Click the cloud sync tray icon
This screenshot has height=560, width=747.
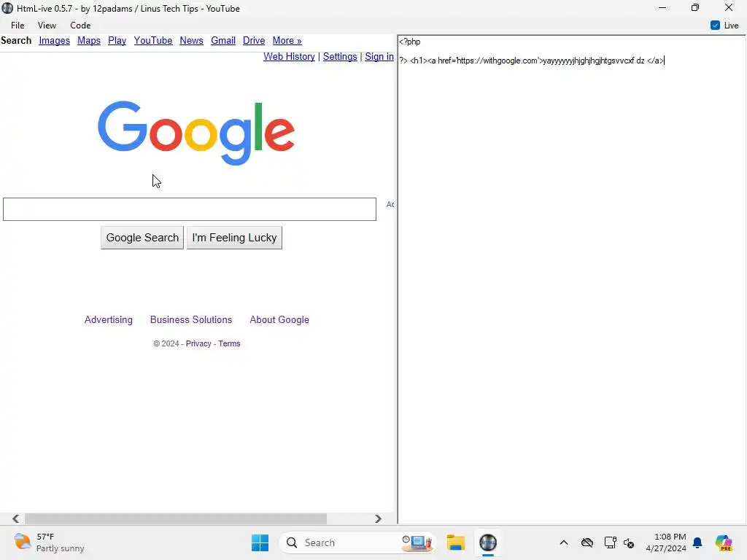pyautogui.click(x=587, y=542)
